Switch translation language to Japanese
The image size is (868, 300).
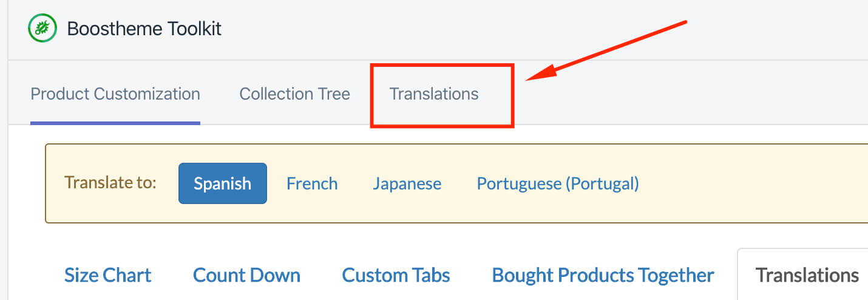(x=407, y=183)
